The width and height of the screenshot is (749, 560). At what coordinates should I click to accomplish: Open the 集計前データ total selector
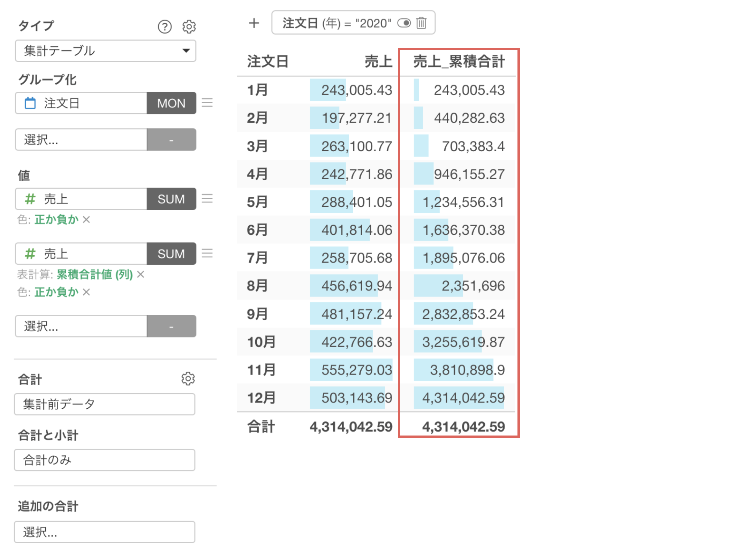(105, 404)
